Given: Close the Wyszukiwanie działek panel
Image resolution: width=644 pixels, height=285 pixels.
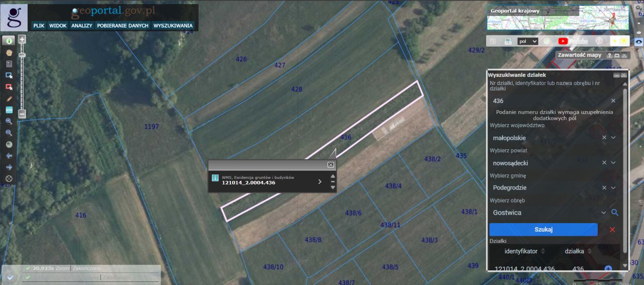Looking at the screenshot, I should pos(624,75).
